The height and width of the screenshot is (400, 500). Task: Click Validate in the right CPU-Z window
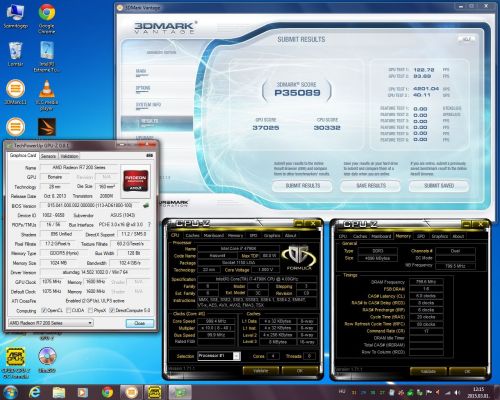(428, 371)
